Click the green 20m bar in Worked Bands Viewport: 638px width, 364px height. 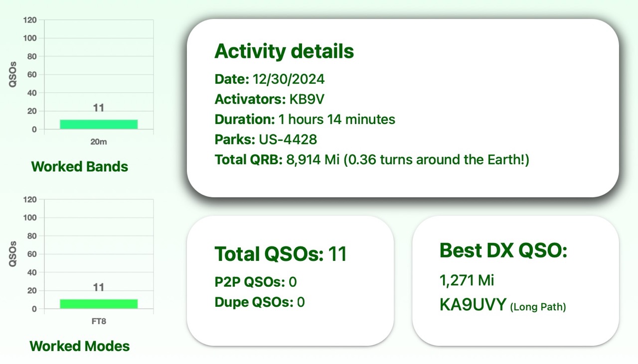click(x=99, y=124)
